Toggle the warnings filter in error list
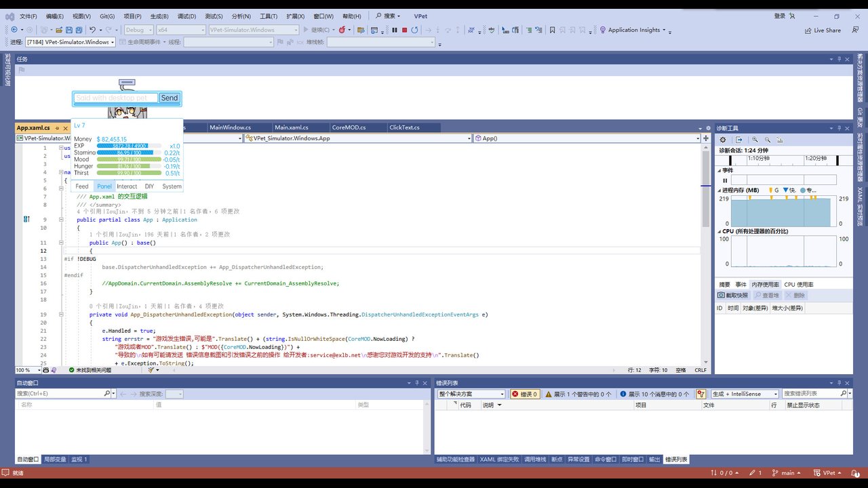 click(x=578, y=394)
